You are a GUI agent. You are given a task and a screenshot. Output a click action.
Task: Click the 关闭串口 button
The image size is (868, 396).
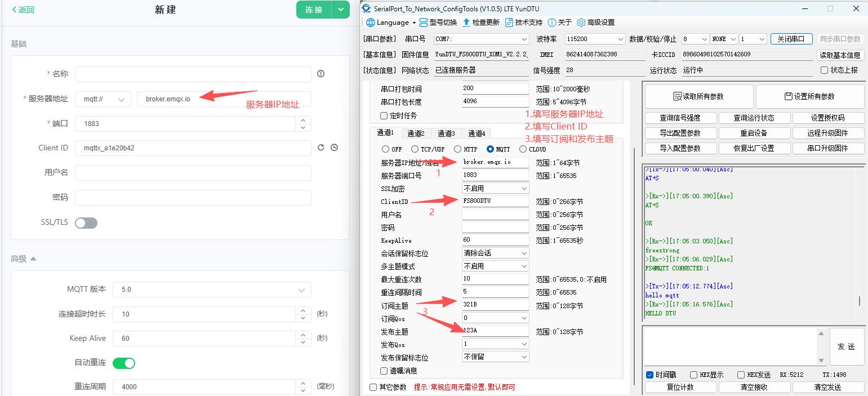[x=791, y=39]
